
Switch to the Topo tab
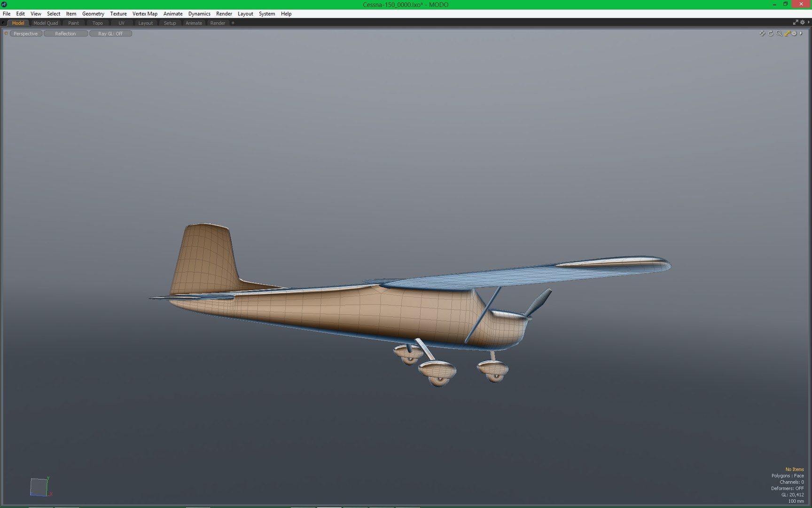[97, 23]
